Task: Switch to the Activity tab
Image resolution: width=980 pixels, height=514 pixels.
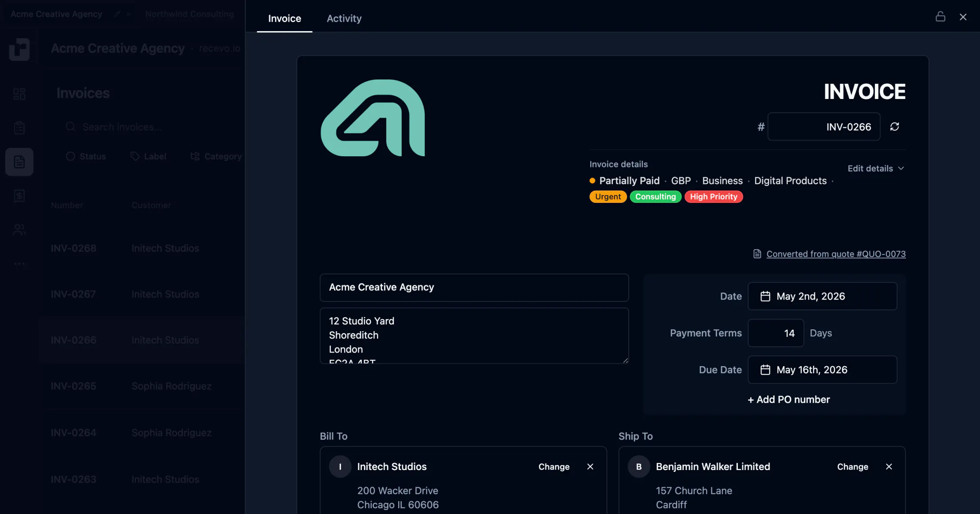Action: click(344, 18)
